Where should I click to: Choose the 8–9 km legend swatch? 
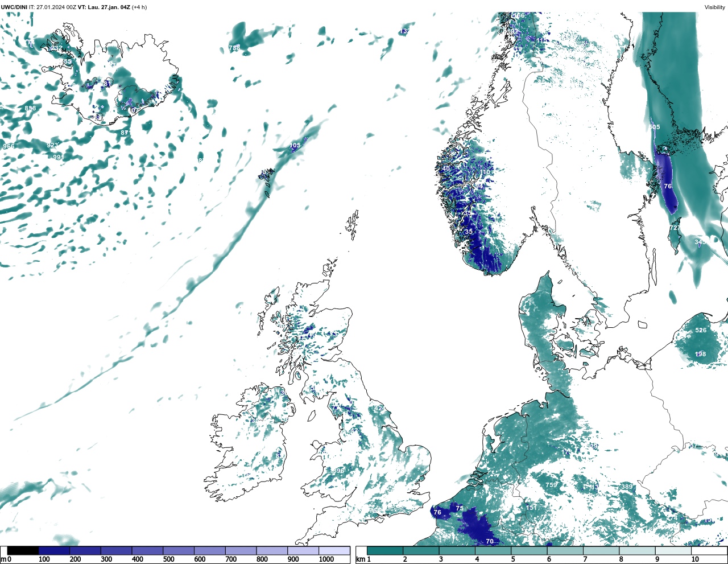[x=636, y=550]
